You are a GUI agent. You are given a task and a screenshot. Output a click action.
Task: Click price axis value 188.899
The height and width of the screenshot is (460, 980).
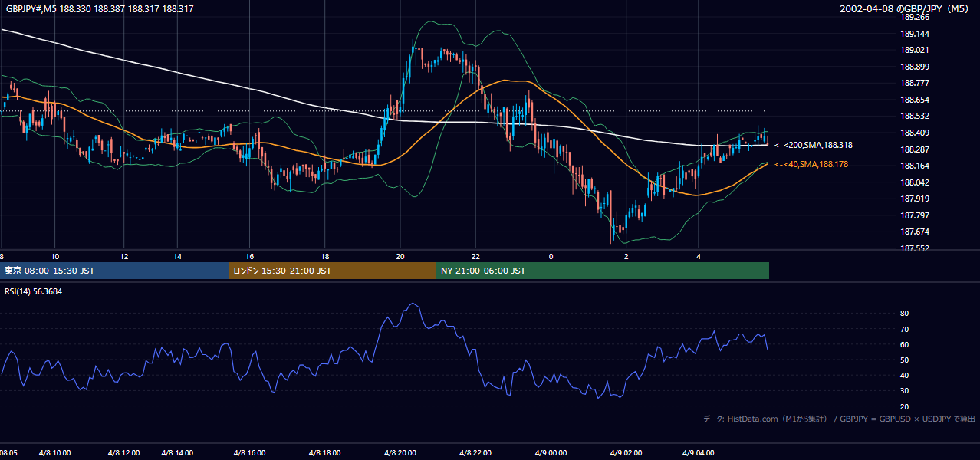click(x=915, y=67)
